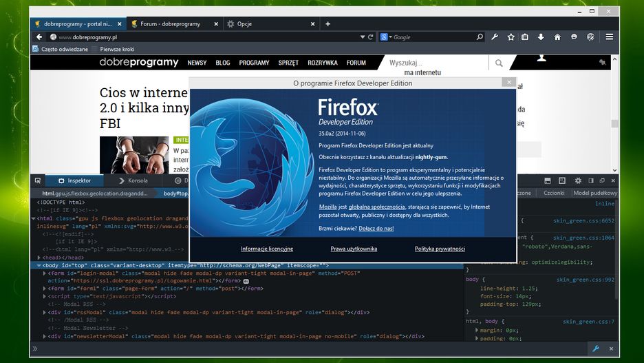Collapse the html element node in inspector
The image size is (644, 363).
click(34, 218)
